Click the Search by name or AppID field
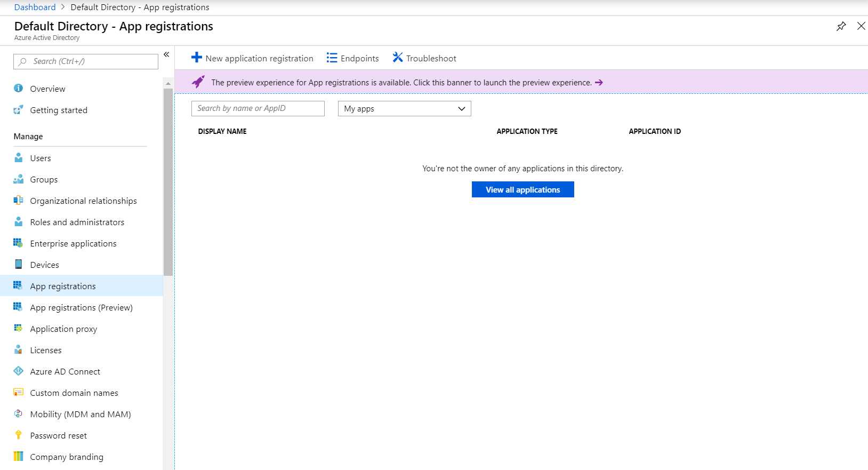The width and height of the screenshot is (868, 470). (x=258, y=108)
